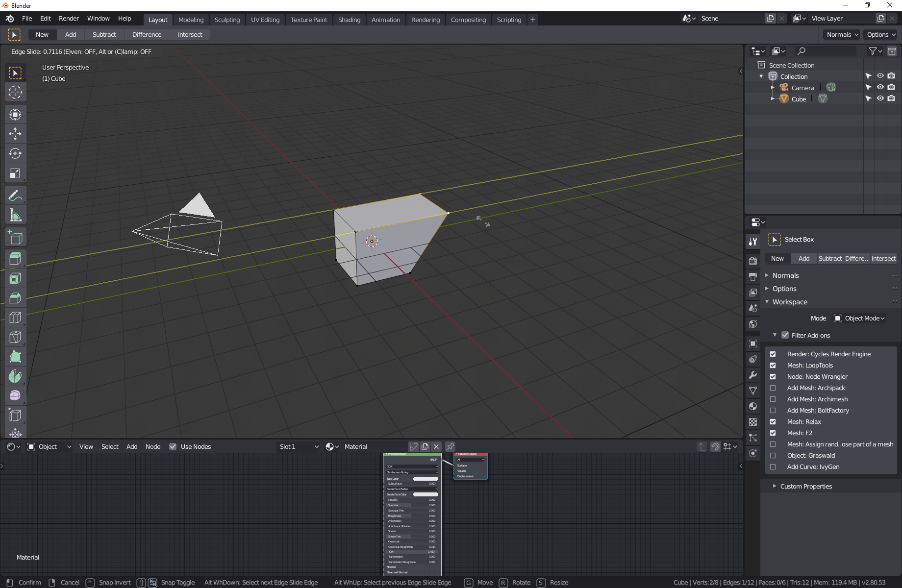Image resolution: width=902 pixels, height=588 pixels.
Task: Select the Annotate pencil tool
Action: 15,196
